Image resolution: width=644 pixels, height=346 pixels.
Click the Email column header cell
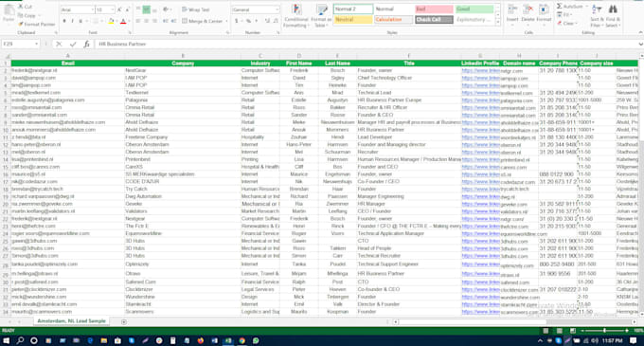[68, 64]
